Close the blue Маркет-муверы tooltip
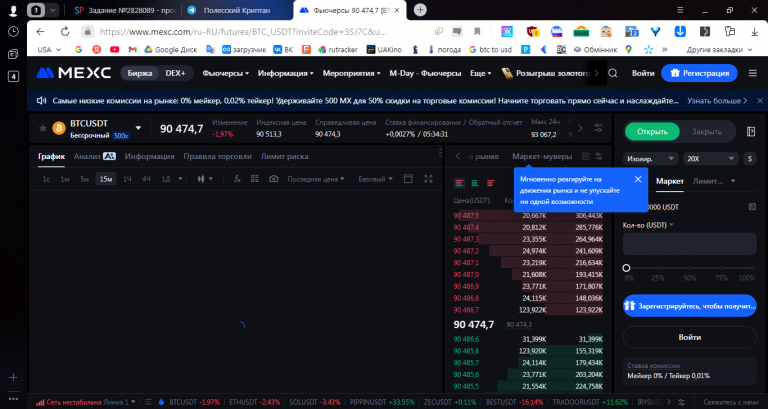The height and width of the screenshot is (409, 768). pos(638,179)
